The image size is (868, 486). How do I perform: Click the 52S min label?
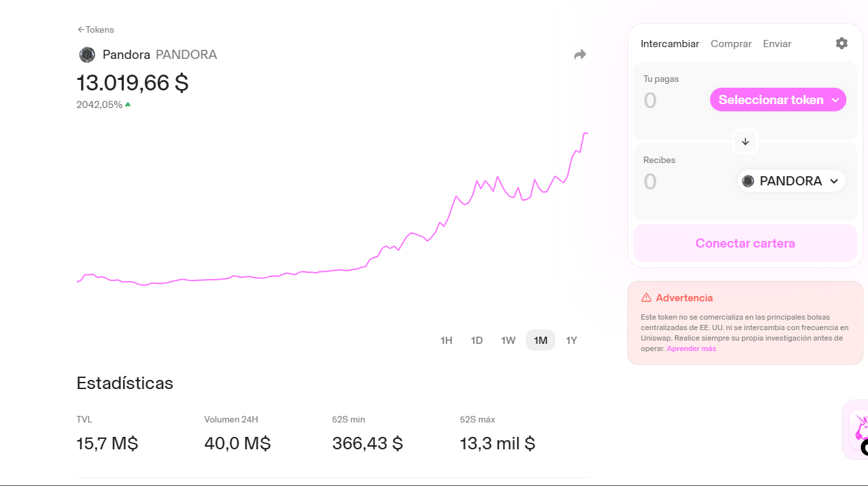point(349,419)
